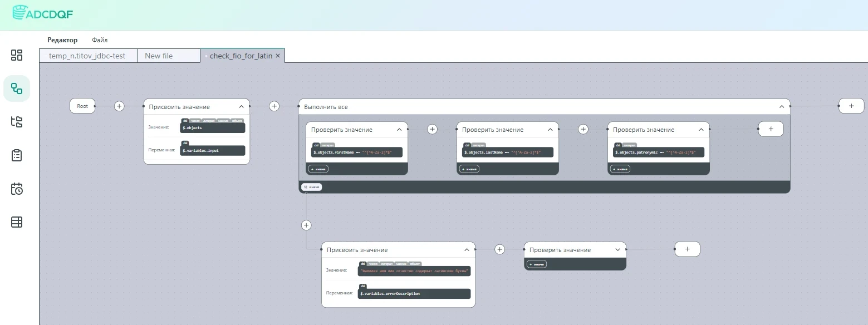
Task: Add a step on the branch below Выполнить все
Action: pyautogui.click(x=306, y=225)
